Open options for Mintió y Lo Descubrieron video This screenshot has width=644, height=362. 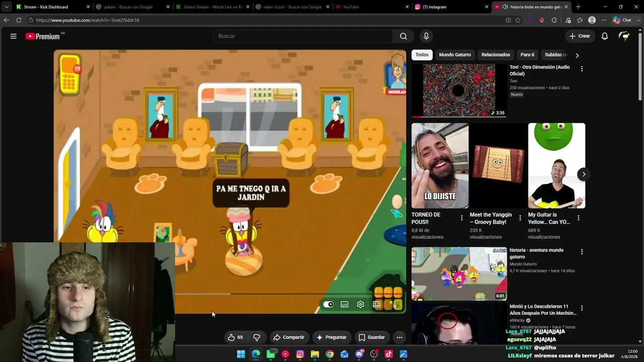coord(582,308)
